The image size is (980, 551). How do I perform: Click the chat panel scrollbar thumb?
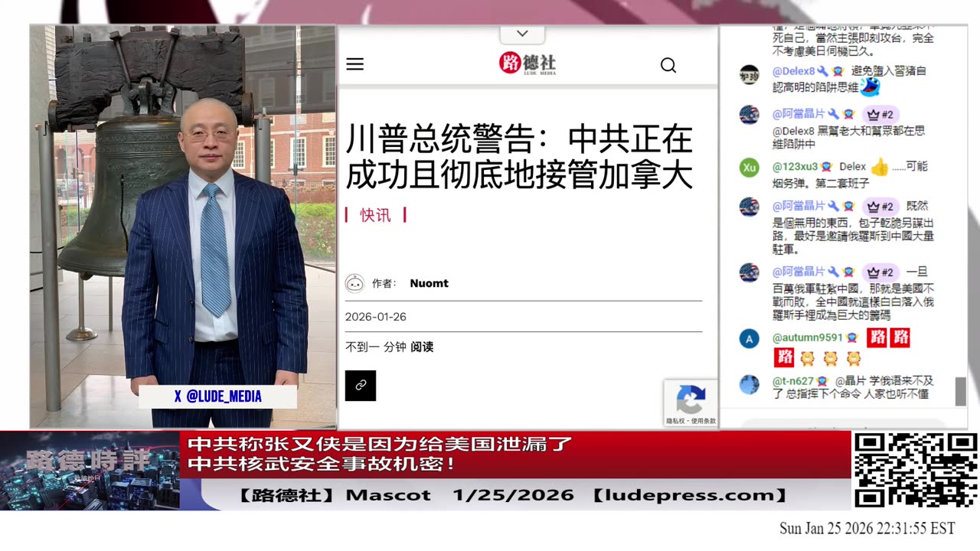click(x=961, y=391)
